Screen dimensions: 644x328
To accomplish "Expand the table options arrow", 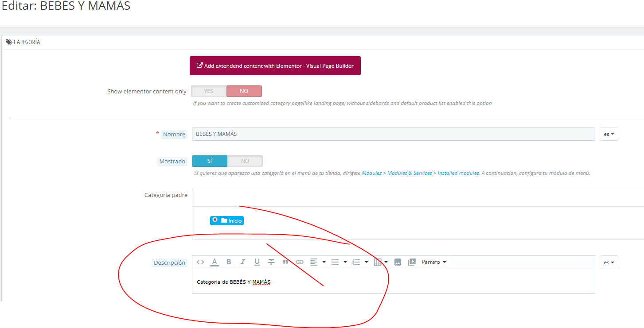I will 386,262.
